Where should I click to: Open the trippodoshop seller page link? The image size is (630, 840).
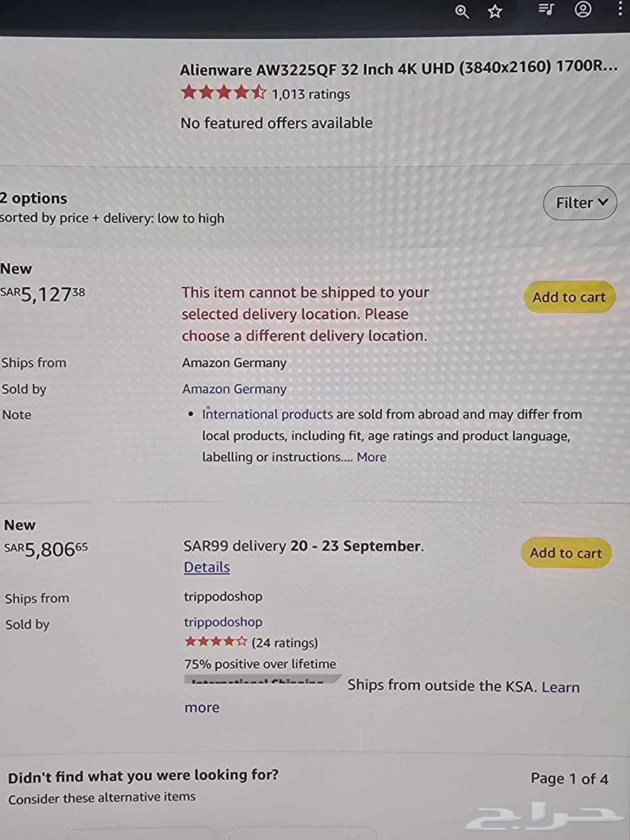(223, 622)
